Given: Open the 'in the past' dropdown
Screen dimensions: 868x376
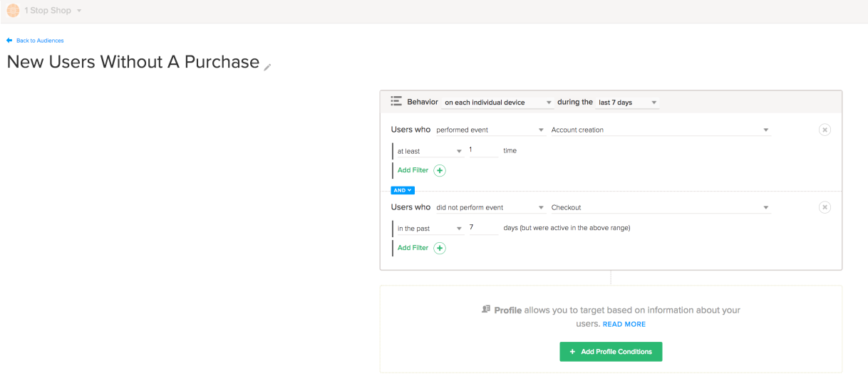Looking at the screenshot, I should coord(430,229).
